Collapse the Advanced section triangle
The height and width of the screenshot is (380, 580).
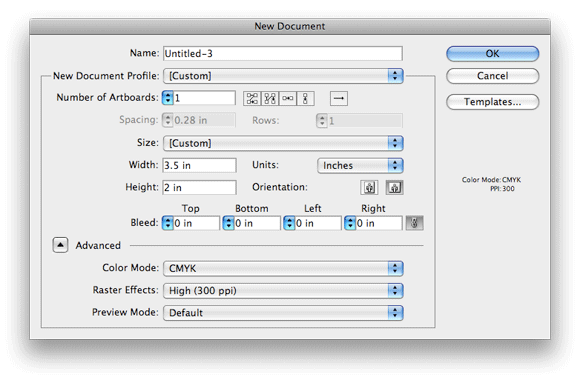click(x=60, y=245)
